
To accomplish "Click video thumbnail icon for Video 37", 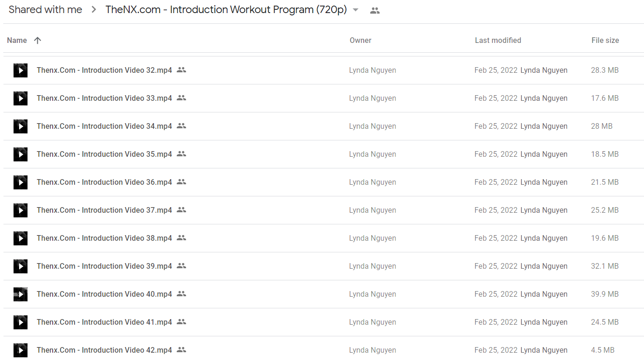I will 21,210.
